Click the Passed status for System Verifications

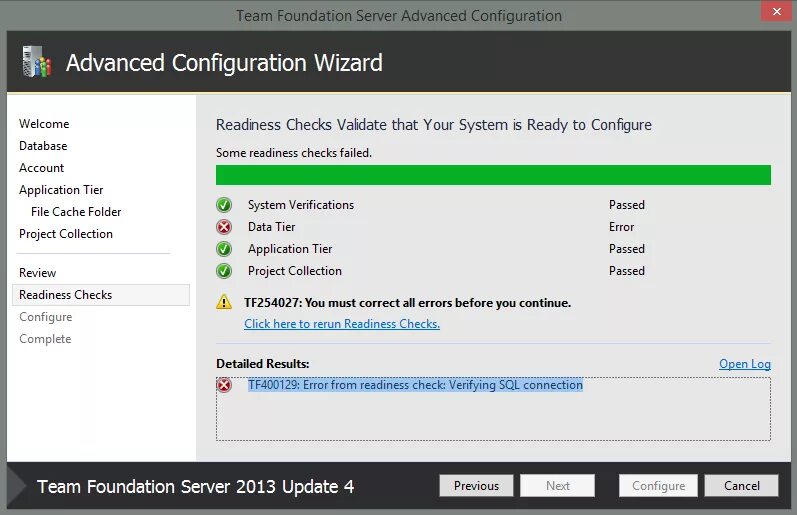627,205
